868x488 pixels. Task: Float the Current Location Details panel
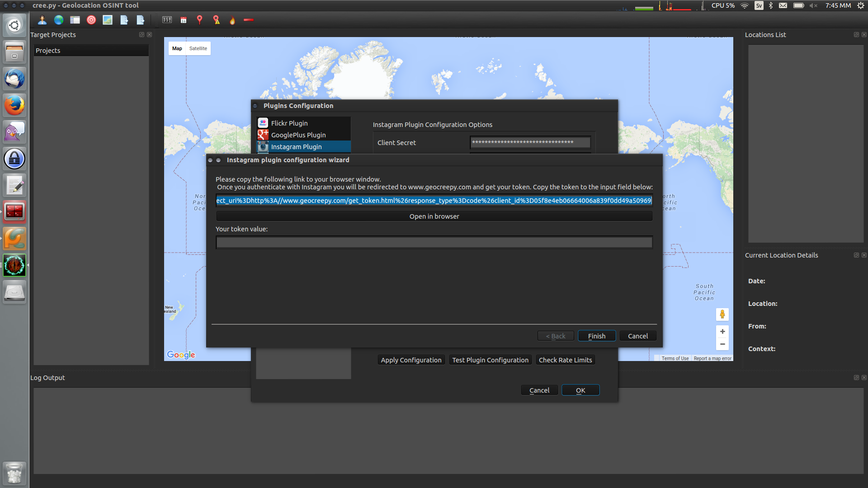tap(856, 255)
